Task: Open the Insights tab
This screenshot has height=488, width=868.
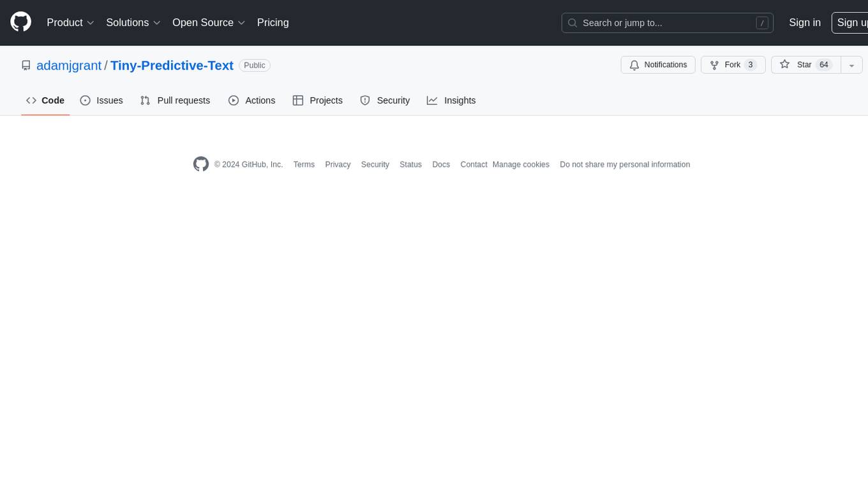Action: tap(451, 100)
